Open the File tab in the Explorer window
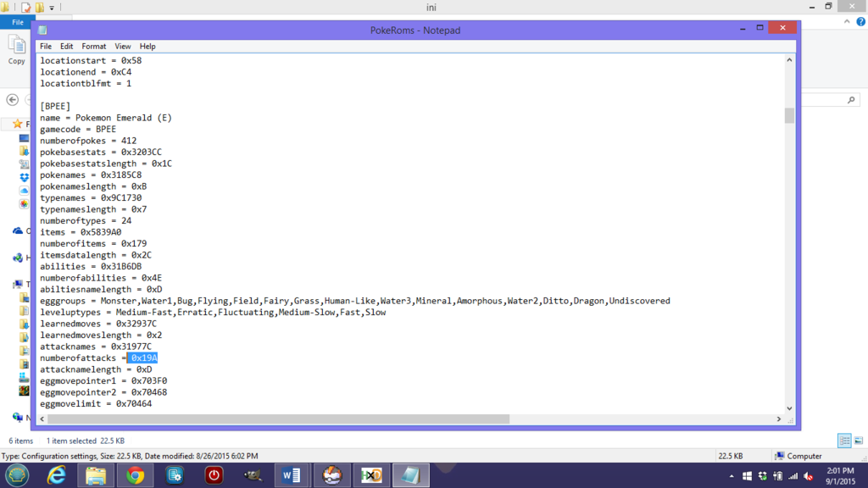The width and height of the screenshot is (868, 488). pos(18,22)
